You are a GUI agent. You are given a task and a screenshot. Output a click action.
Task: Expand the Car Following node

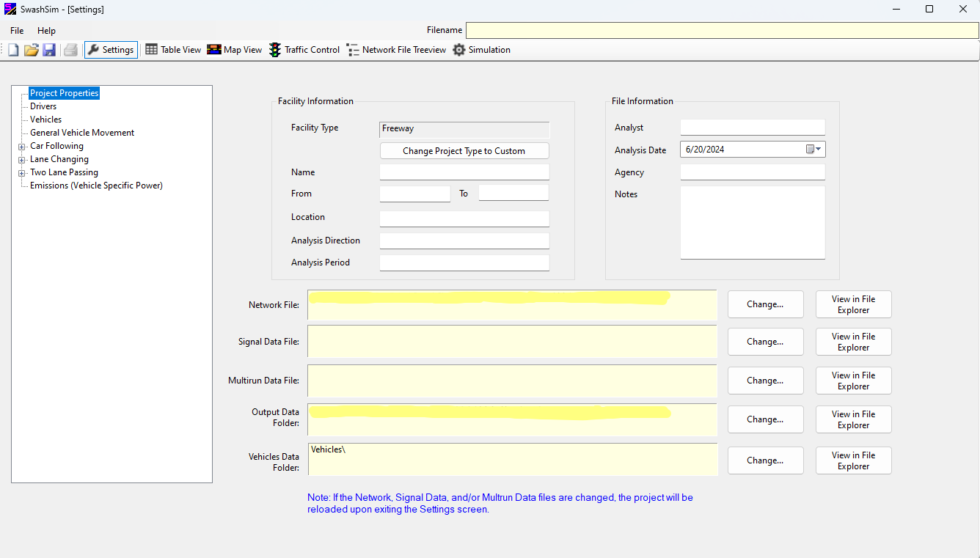click(22, 147)
